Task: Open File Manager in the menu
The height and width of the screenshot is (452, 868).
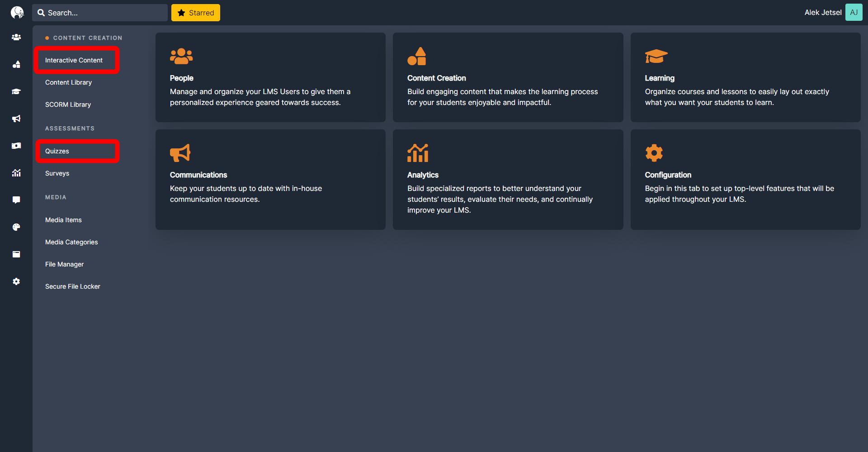Action: pos(64,264)
